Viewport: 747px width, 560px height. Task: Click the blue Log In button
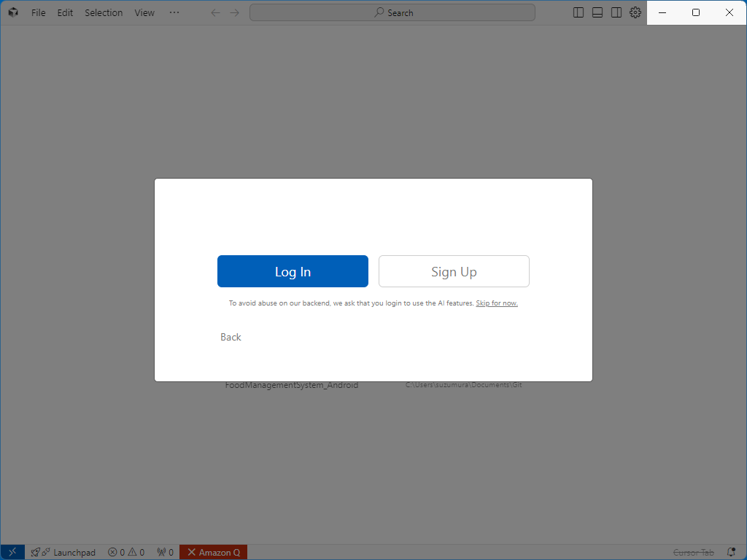click(x=293, y=271)
